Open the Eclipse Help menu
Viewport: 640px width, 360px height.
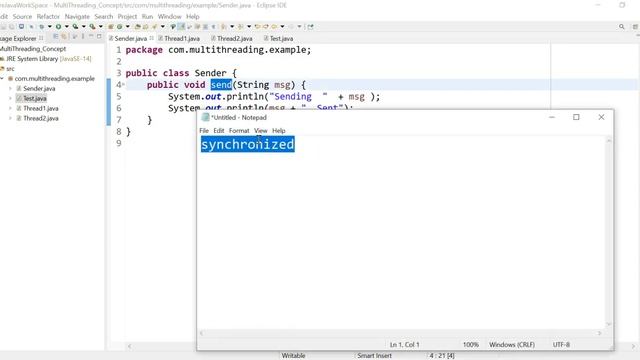click(193, 16)
